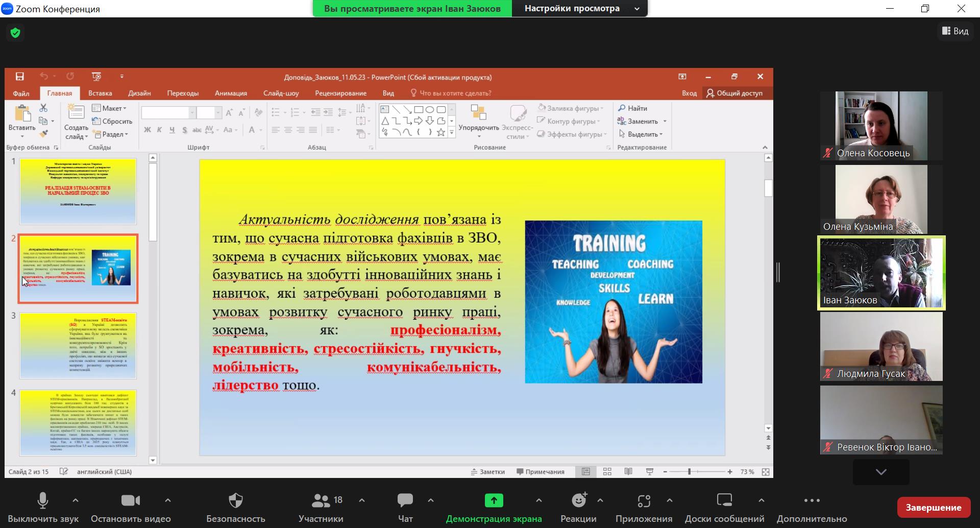980x528 pixels.
Task: Open the Participants list
Action: (321, 501)
